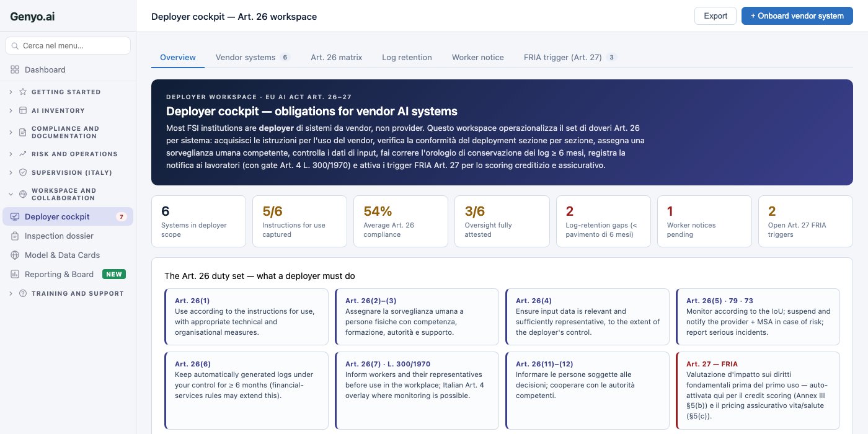Click the Export button
868x434 pixels.
coord(715,16)
